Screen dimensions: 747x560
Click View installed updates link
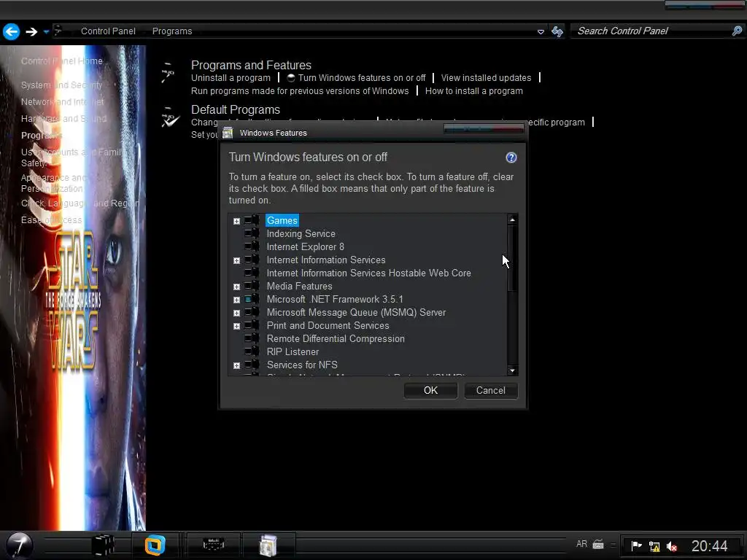pos(486,77)
